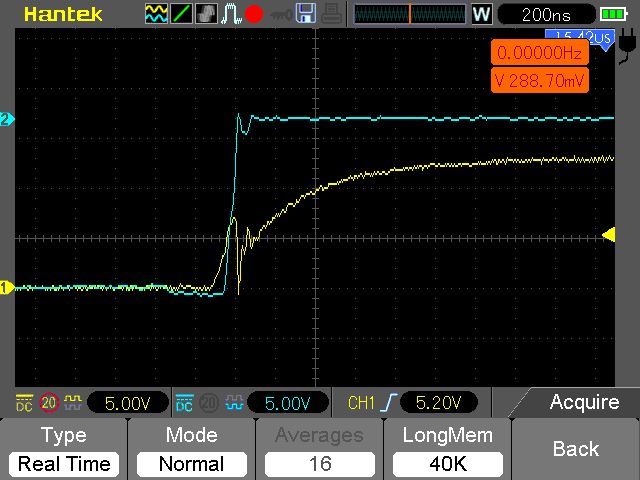Click the gray USB key icon
The image size is (640, 480).
coord(280,15)
